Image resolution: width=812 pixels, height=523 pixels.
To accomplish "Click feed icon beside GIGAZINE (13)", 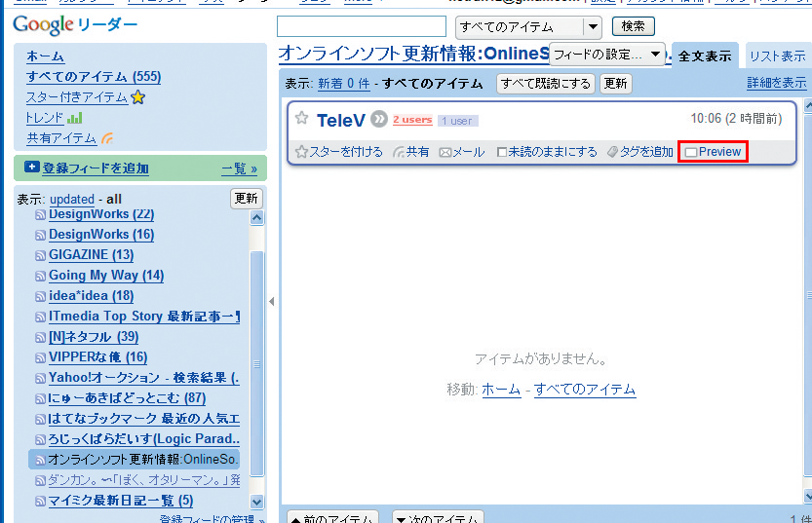I will click(40, 255).
